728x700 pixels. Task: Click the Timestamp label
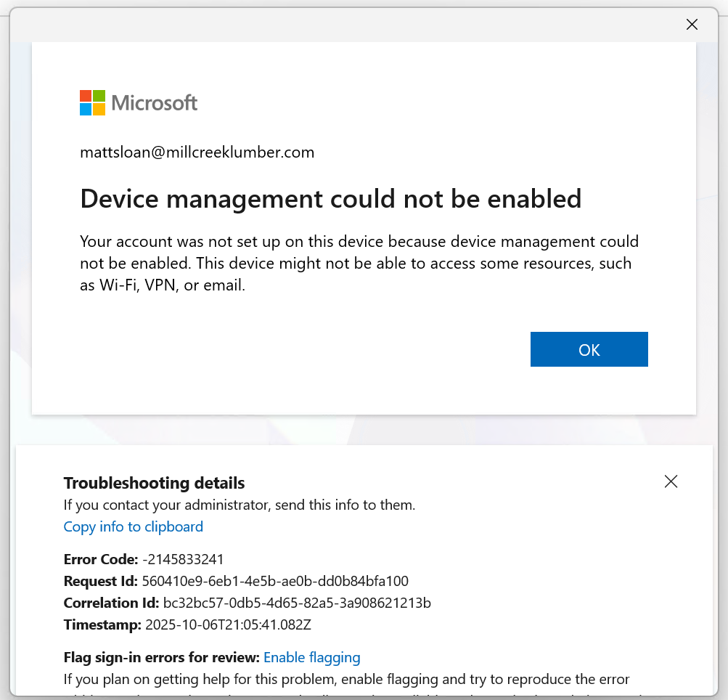[102, 624]
